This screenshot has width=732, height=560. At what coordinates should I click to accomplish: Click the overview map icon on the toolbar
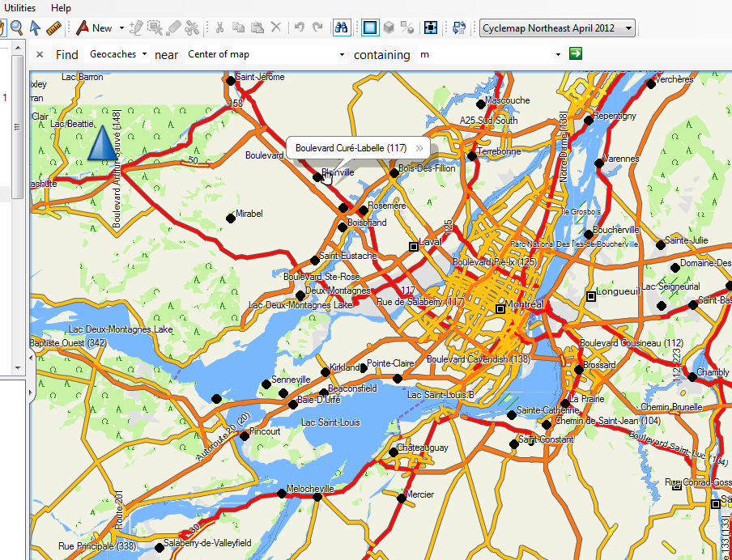(x=431, y=28)
